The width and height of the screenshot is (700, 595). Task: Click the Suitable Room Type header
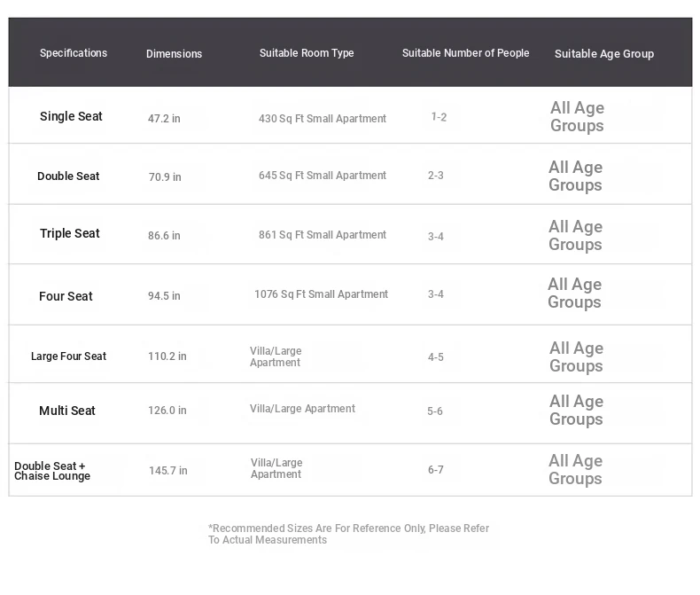(307, 53)
